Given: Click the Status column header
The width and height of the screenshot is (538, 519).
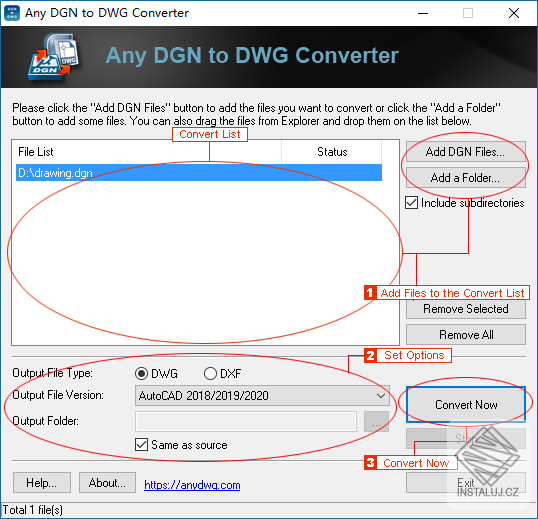Looking at the screenshot, I should pos(331,152).
